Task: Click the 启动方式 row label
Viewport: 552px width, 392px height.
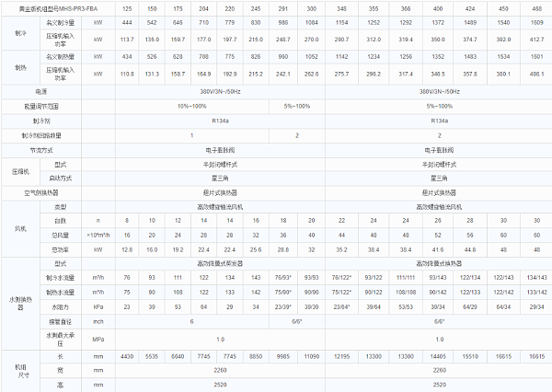Action: (61, 179)
